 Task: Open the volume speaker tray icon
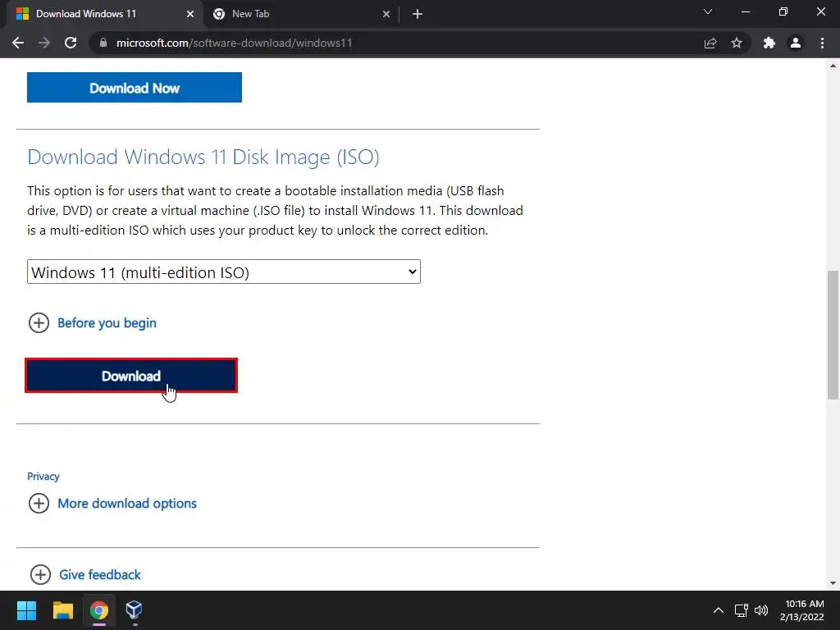(760, 610)
